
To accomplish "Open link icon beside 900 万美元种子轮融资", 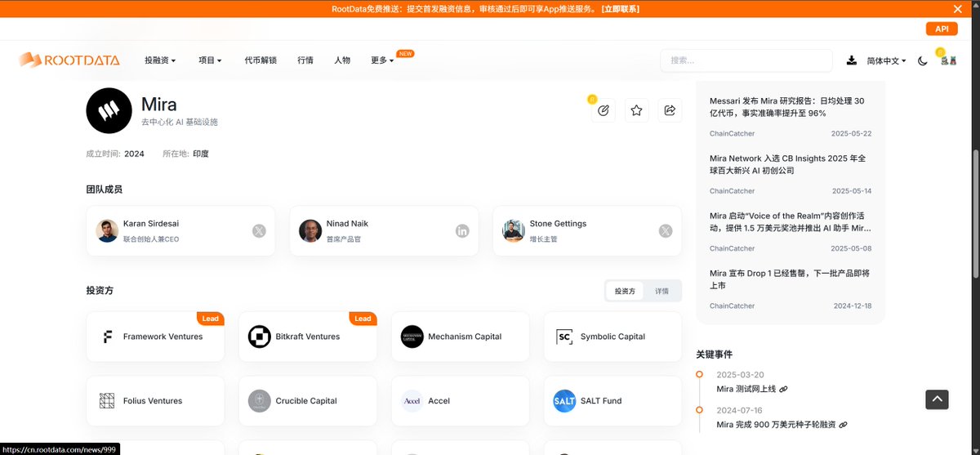I will [844, 425].
